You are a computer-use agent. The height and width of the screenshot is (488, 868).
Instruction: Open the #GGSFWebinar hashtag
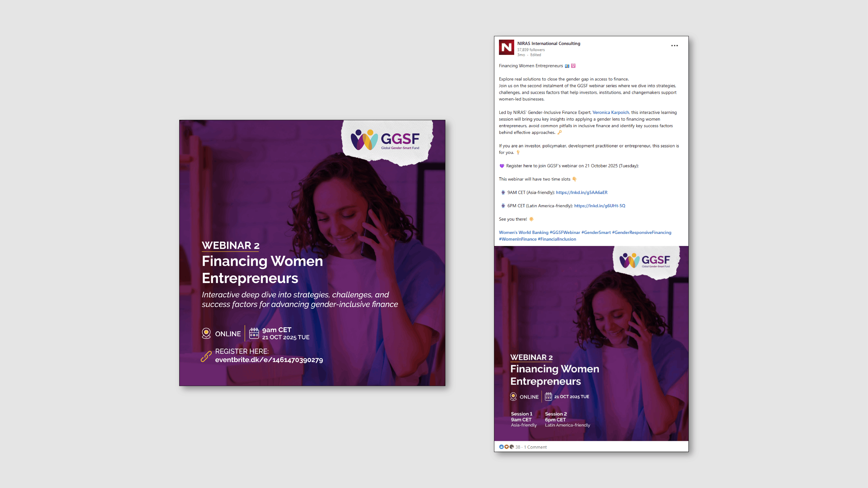tap(565, 233)
